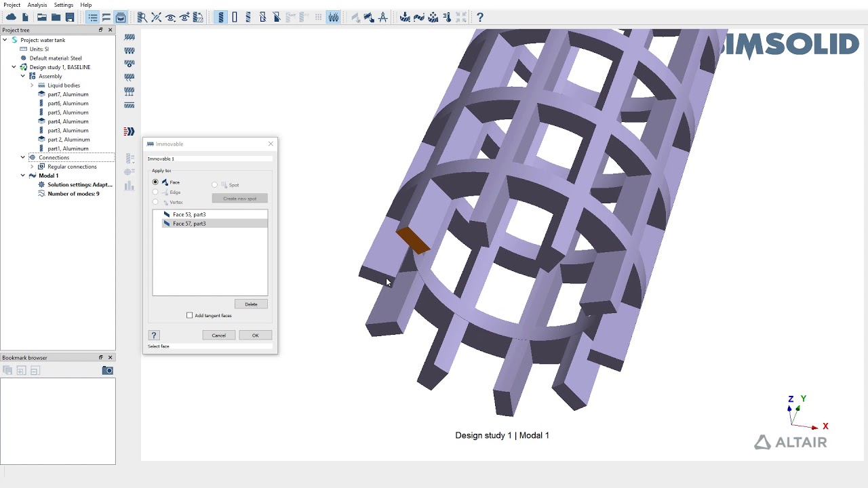Select part3, Aluminum in the tree
The height and width of the screenshot is (488, 868).
click(x=68, y=130)
